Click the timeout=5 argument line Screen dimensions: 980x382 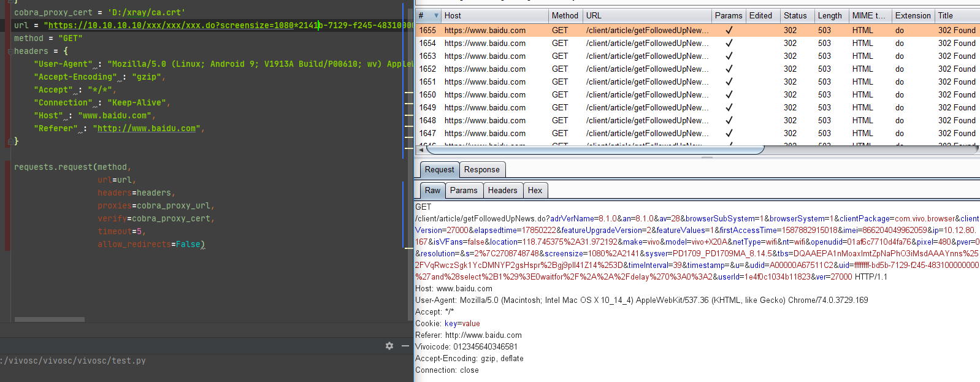coord(121,231)
